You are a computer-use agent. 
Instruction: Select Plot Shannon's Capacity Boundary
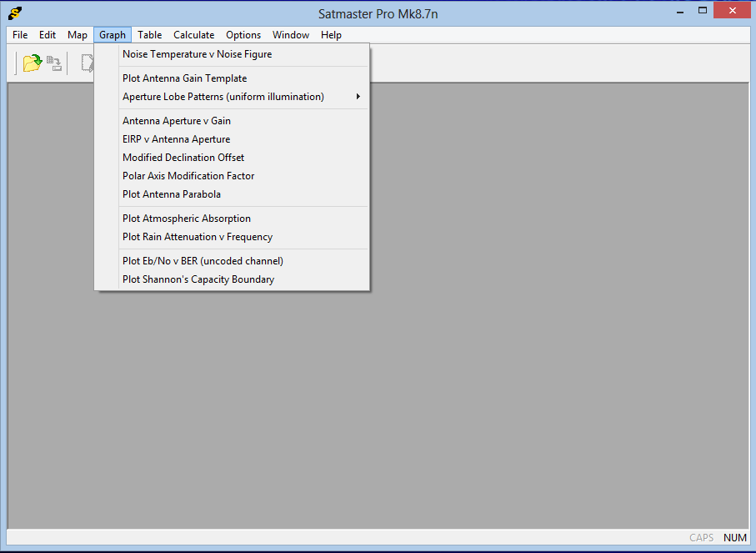tap(232, 279)
